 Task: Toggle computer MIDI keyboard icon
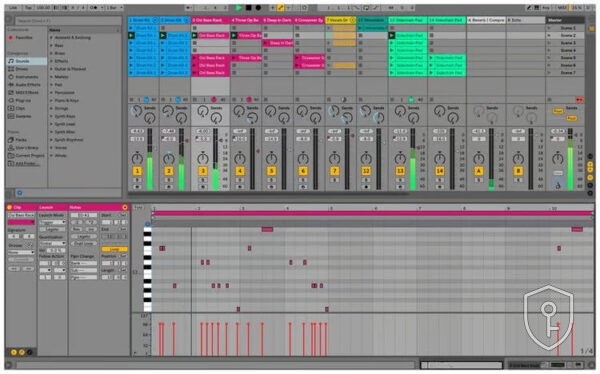(x=537, y=7)
